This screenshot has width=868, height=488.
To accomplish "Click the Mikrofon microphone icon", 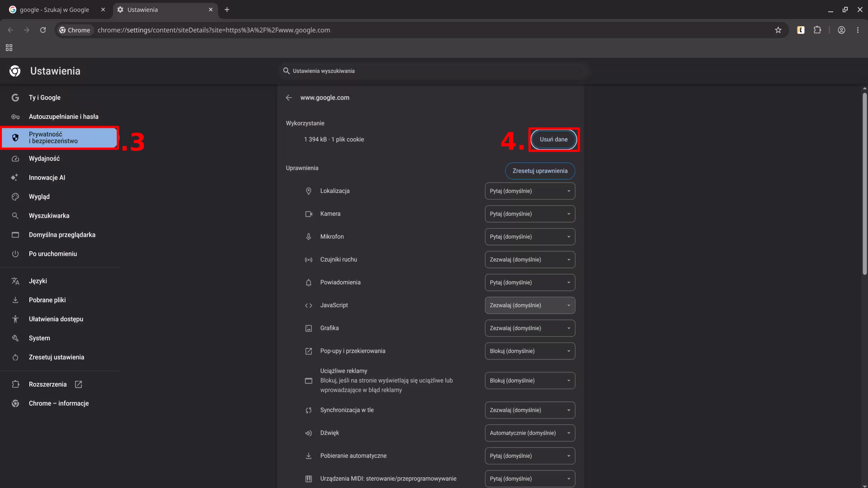I will click(x=309, y=237).
